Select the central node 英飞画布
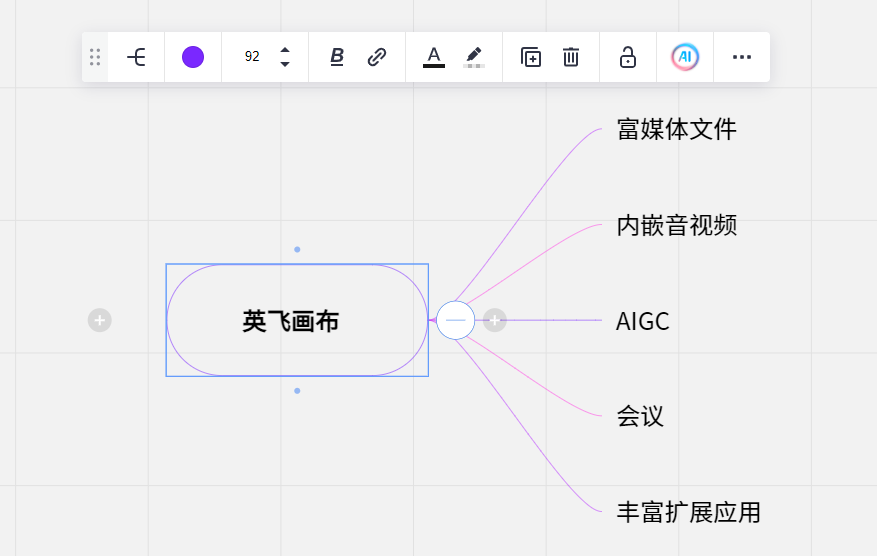The width and height of the screenshot is (877, 556). 297,320
